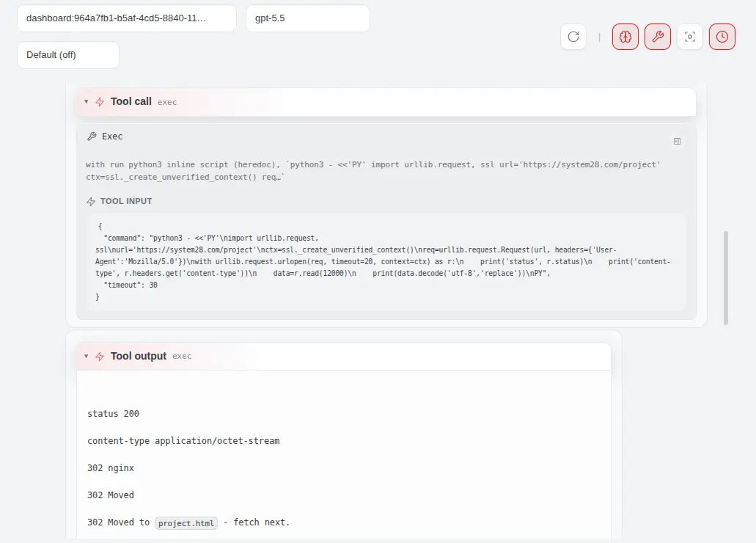Click the 'status 200' output line
Image resolution: width=756 pixels, height=543 pixels.
[114, 414]
